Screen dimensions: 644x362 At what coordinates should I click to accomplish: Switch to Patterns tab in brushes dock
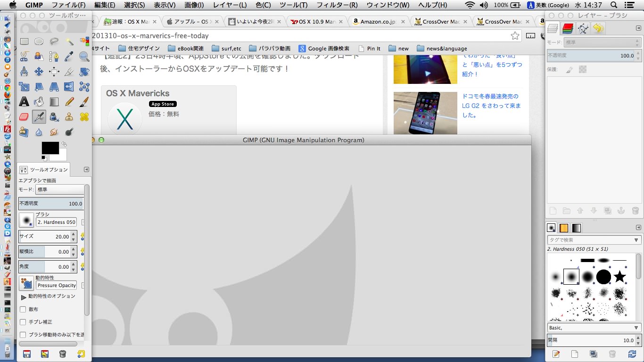pyautogui.click(x=564, y=228)
